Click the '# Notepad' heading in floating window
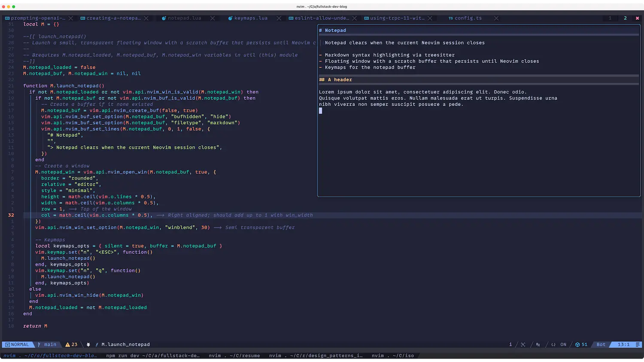This screenshot has height=362, width=644. [x=333, y=30]
